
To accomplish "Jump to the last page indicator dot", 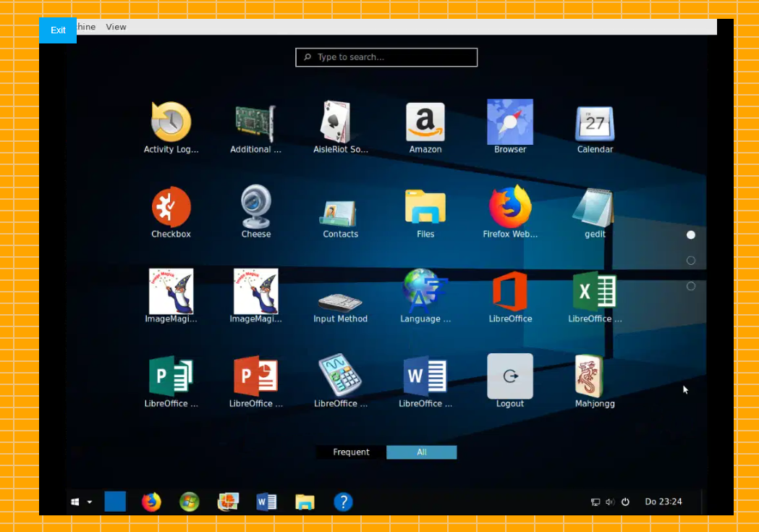I will pos(691,286).
